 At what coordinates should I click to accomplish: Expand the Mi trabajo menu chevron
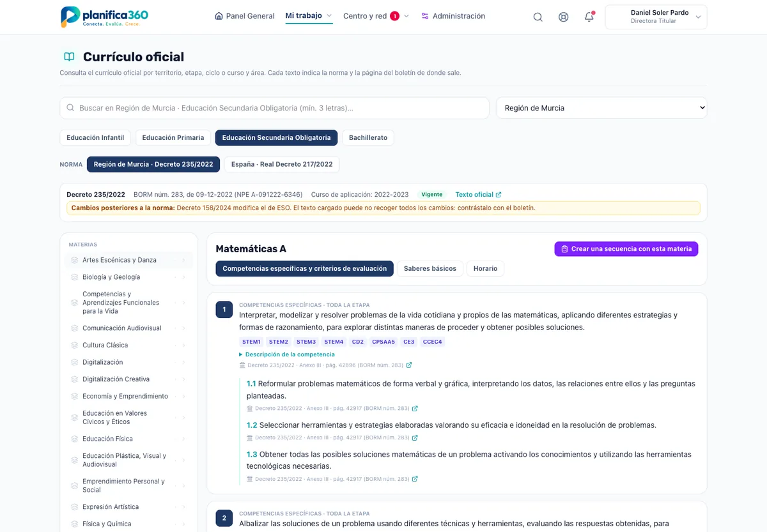coord(329,16)
